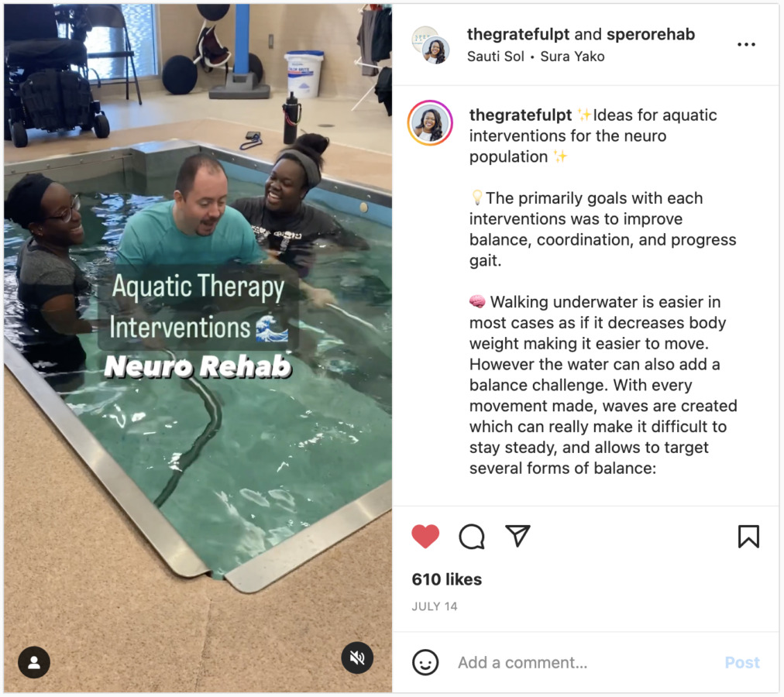
Task: Show tagged people via person icon
Action: tap(34, 662)
